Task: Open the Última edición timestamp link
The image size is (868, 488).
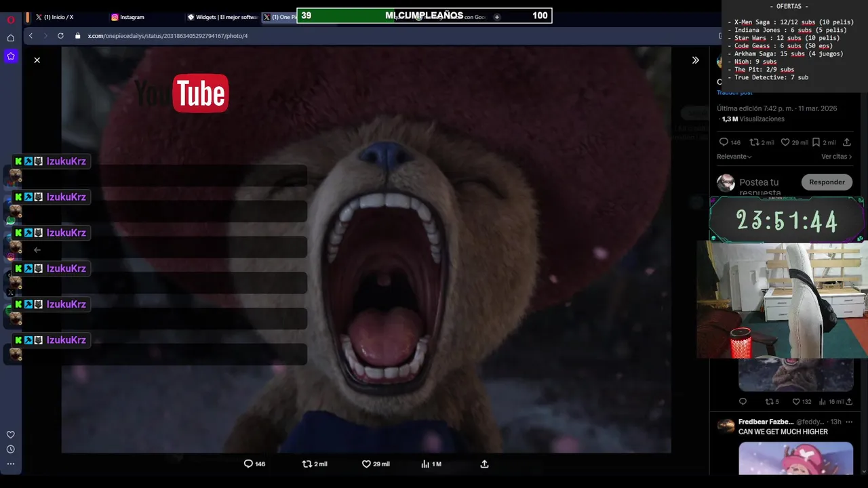Action: coord(777,108)
